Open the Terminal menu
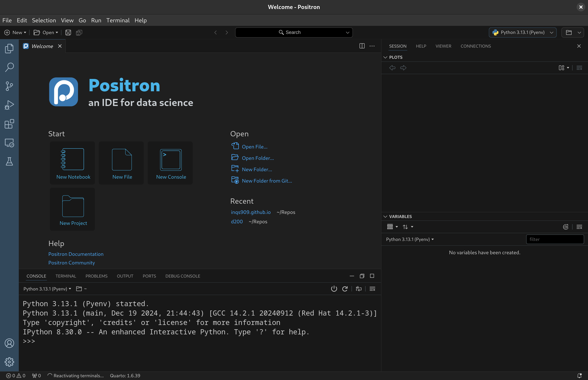588x380 pixels. pyautogui.click(x=118, y=20)
